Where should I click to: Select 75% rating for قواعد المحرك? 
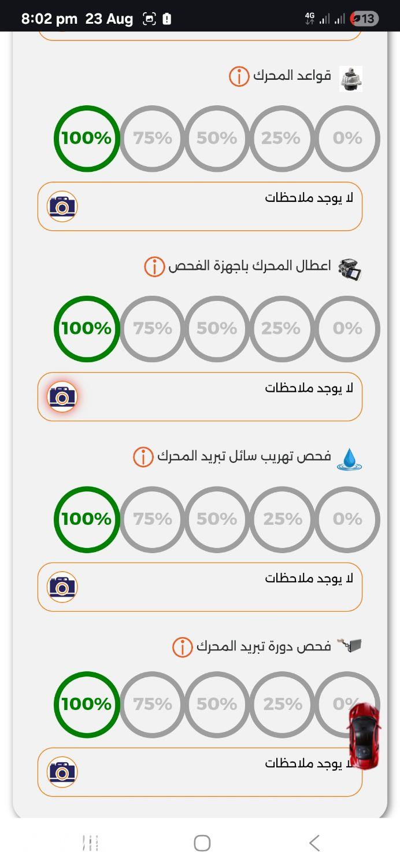[x=152, y=138]
